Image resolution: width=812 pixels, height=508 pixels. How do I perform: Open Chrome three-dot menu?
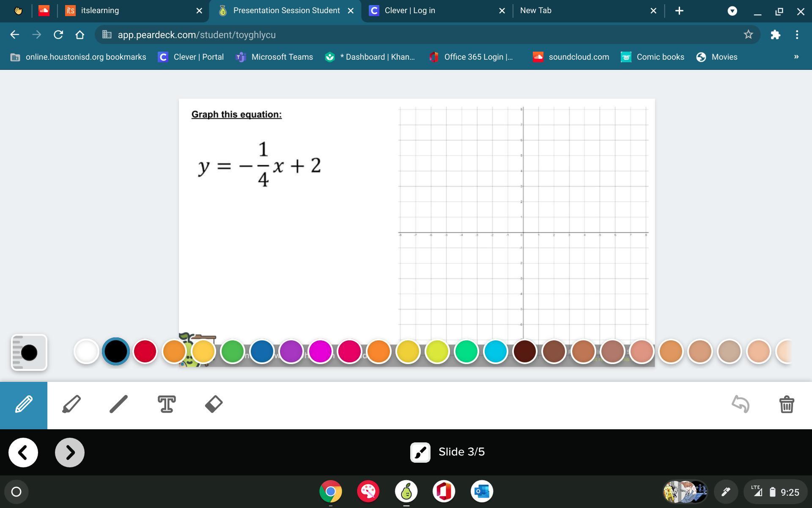(797, 35)
